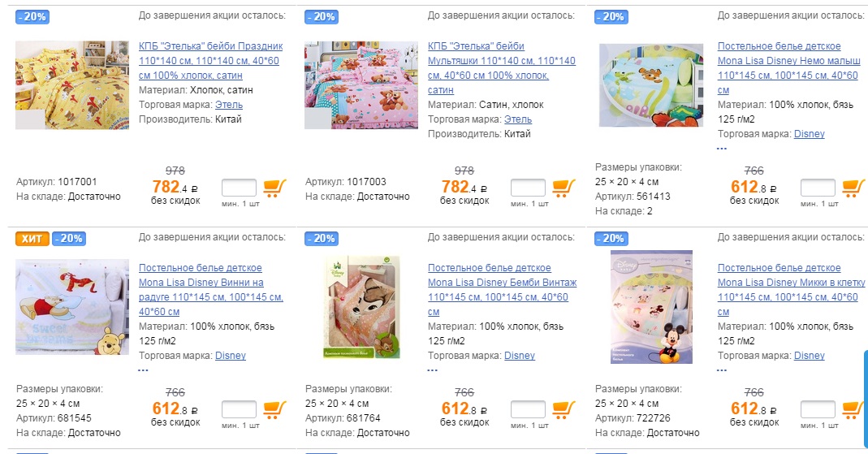Screen dimensions: 868x454
Task: Click cart icon for Бемби Винтаж bedding
Action: click(564, 409)
